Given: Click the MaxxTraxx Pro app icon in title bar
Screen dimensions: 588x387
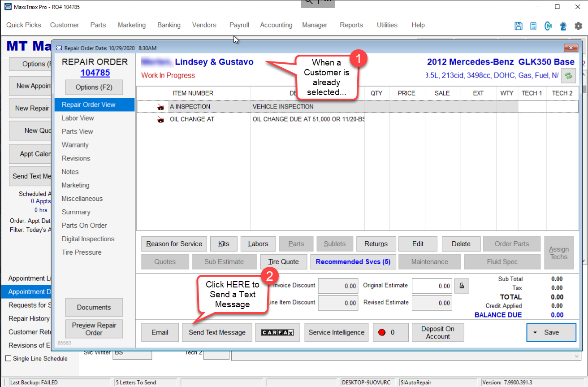Looking at the screenshot, I should click(8, 7).
